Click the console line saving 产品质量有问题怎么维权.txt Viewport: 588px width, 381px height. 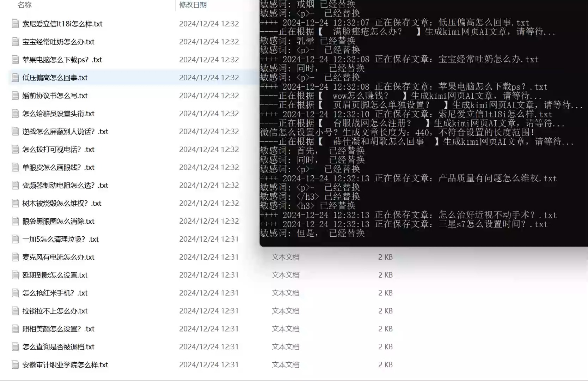[409, 179]
